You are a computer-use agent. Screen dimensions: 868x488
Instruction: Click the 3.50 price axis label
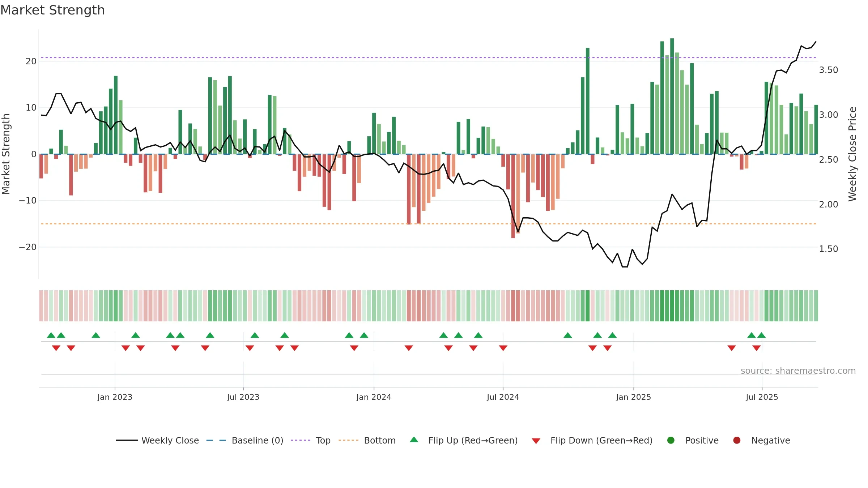click(x=829, y=70)
